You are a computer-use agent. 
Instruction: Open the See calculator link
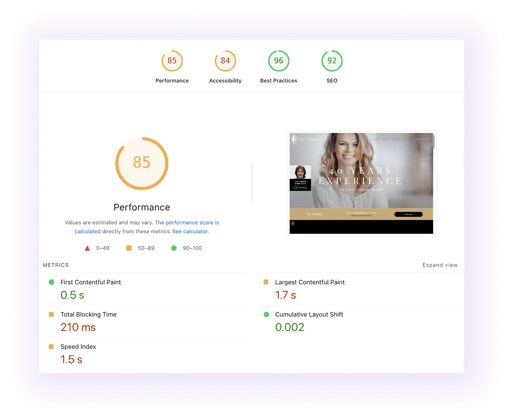click(190, 231)
